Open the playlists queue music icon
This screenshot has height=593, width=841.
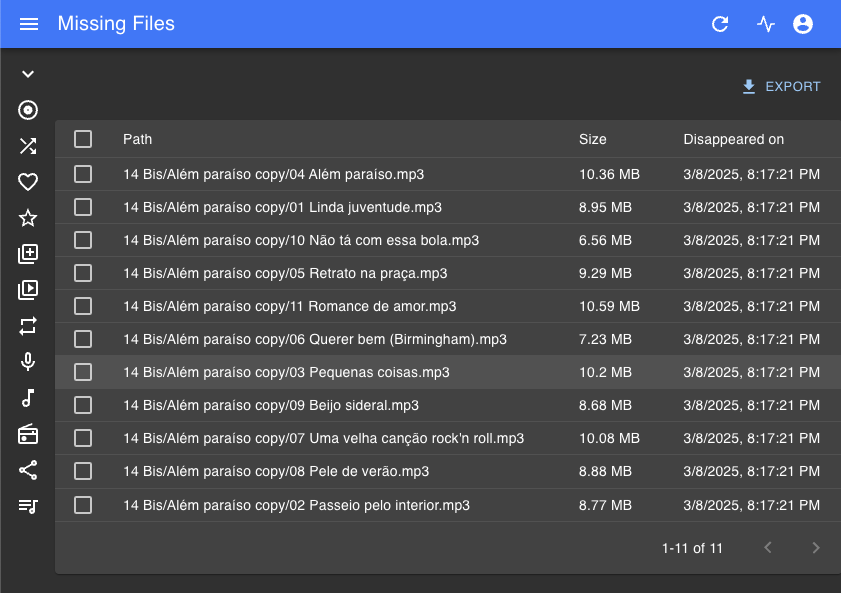point(28,506)
